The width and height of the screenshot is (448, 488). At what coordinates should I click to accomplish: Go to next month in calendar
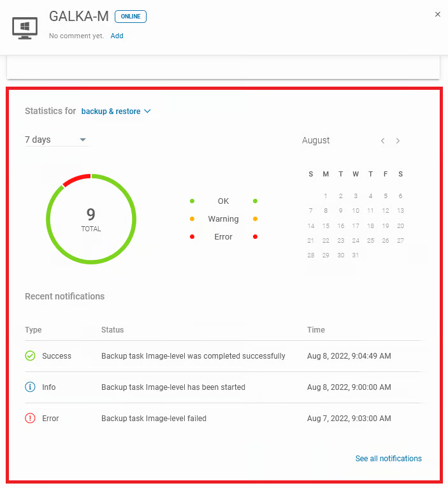pos(398,141)
